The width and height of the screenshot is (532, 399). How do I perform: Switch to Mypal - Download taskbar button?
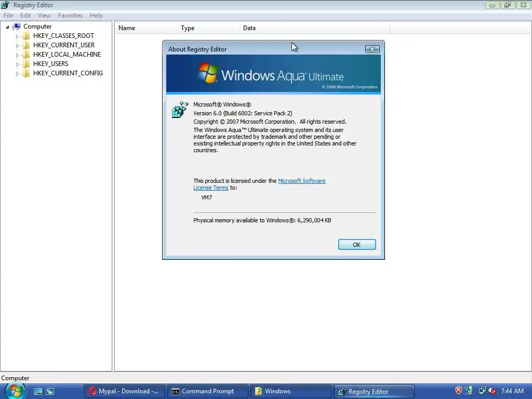click(x=125, y=391)
